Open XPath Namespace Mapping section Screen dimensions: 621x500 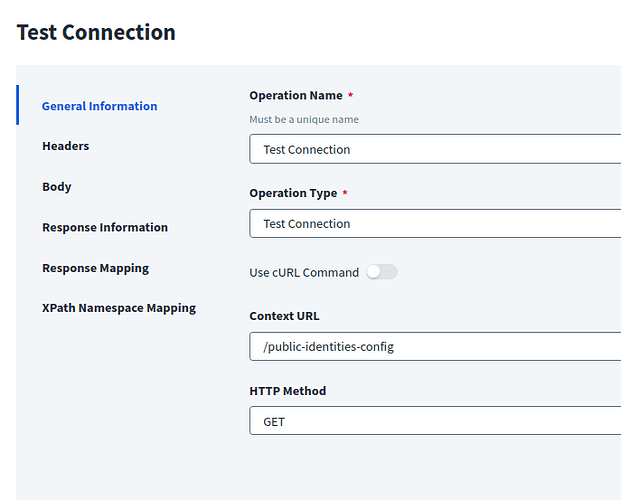(119, 308)
